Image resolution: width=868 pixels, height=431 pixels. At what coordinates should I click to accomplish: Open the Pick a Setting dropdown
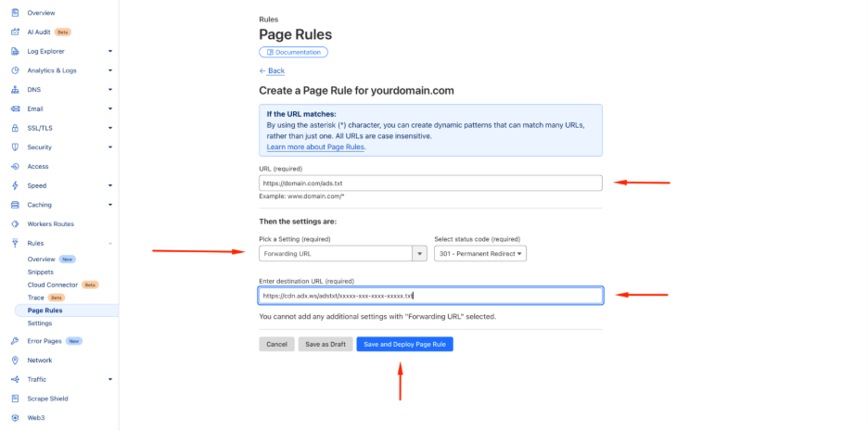click(x=343, y=254)
